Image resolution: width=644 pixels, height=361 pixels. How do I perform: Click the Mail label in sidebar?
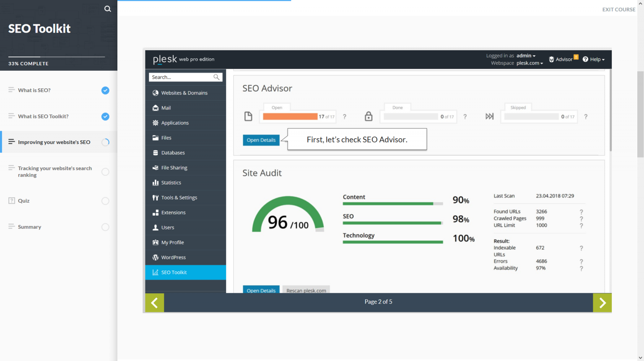tap(166, 108)
